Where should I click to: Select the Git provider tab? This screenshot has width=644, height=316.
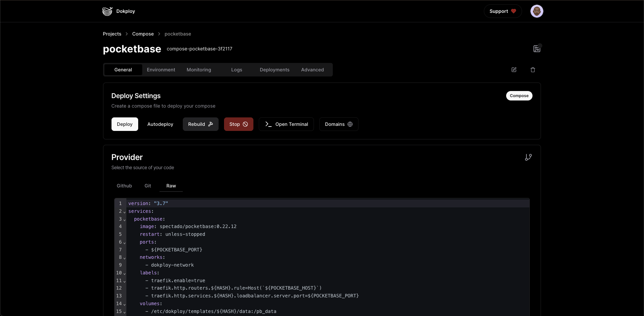148,186
